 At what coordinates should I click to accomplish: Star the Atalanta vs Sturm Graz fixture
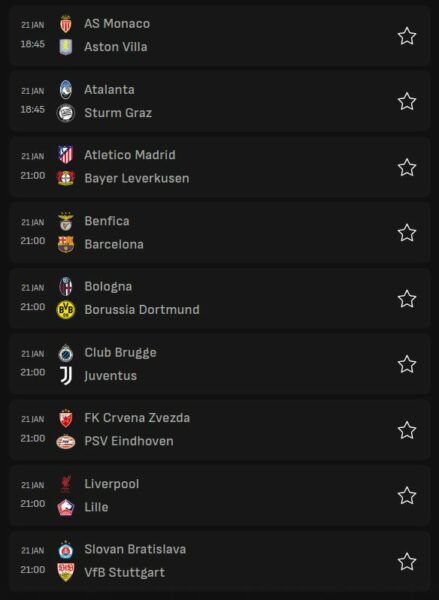[x=406, y=101]
